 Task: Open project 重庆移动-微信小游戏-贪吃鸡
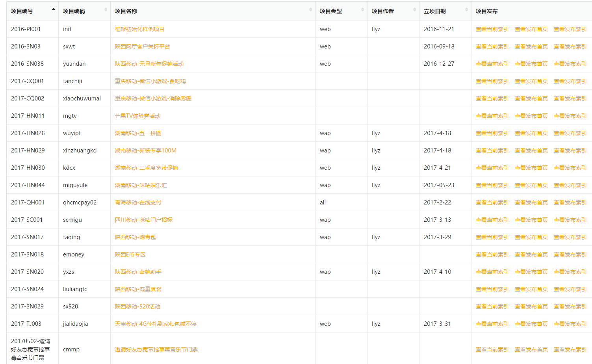[x=150, y=81]
